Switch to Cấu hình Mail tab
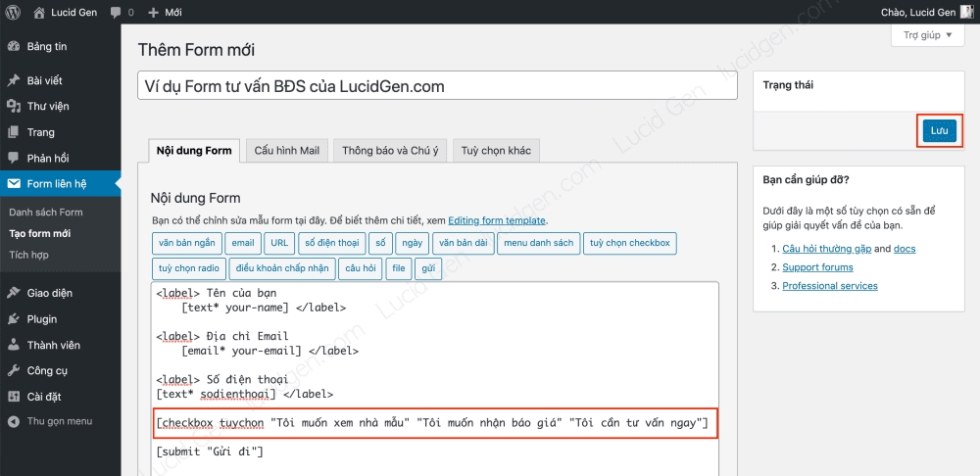This screenshot has height=476, width=980. click(x=286, y=151)
